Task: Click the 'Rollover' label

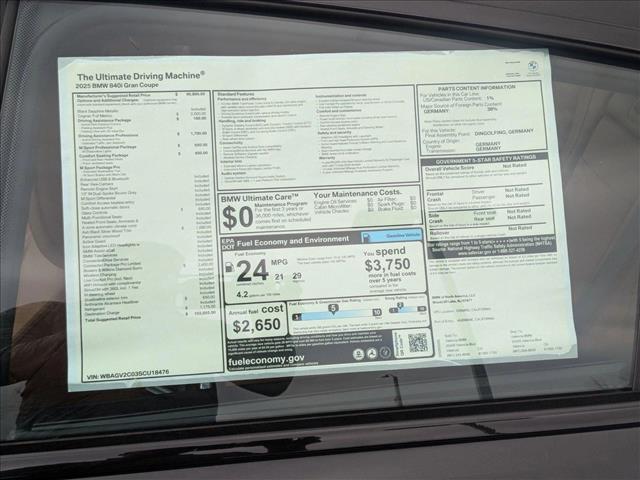Action: pos(440,233)
